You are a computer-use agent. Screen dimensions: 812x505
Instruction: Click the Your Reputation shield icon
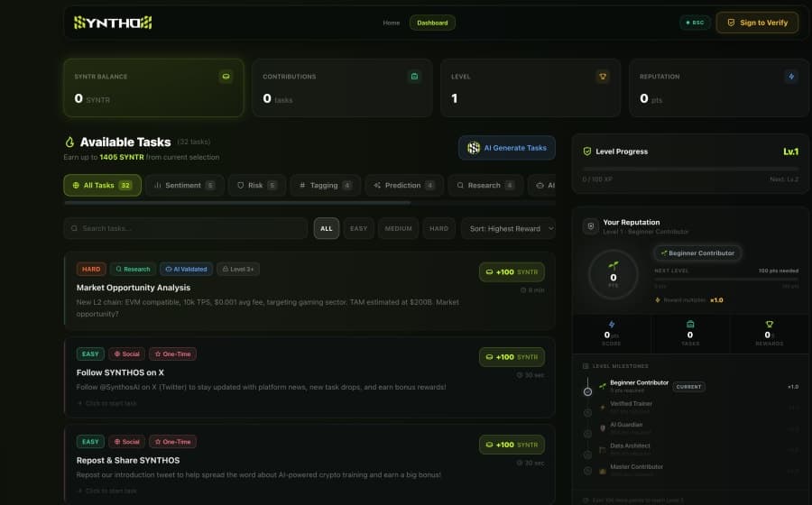click(x=590, y=226)
